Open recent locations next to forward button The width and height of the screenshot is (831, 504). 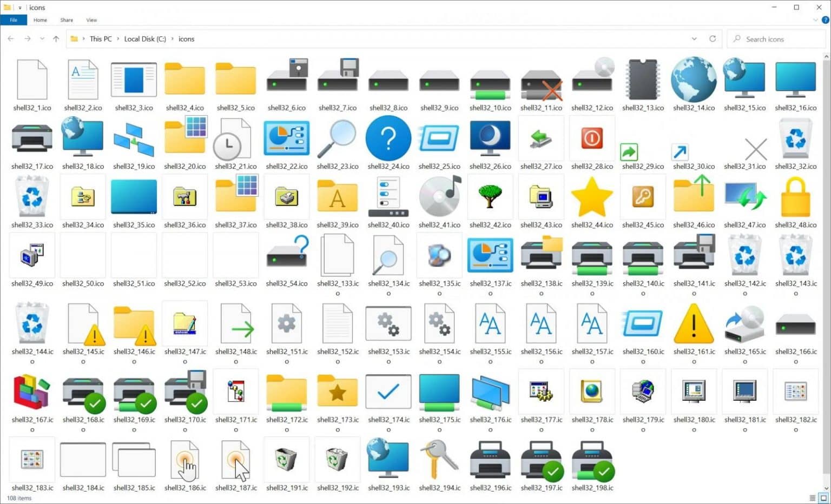coord(42,39)
